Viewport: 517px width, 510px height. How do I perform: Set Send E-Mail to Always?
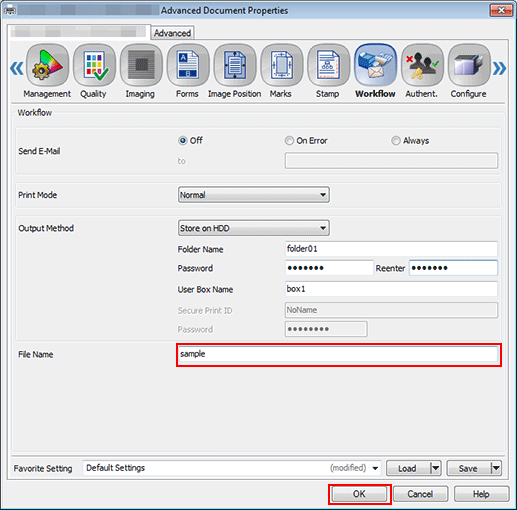coord(396,141)
